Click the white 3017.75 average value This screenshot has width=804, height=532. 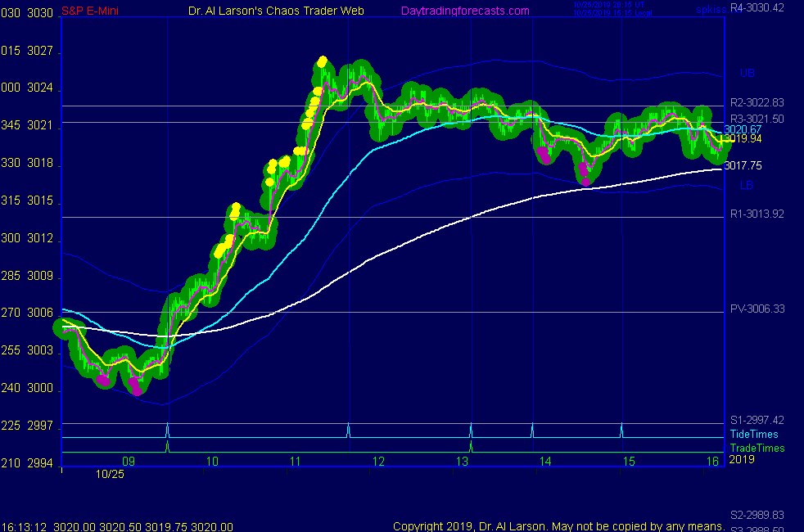pyautogui.click(x=743, y=165)
